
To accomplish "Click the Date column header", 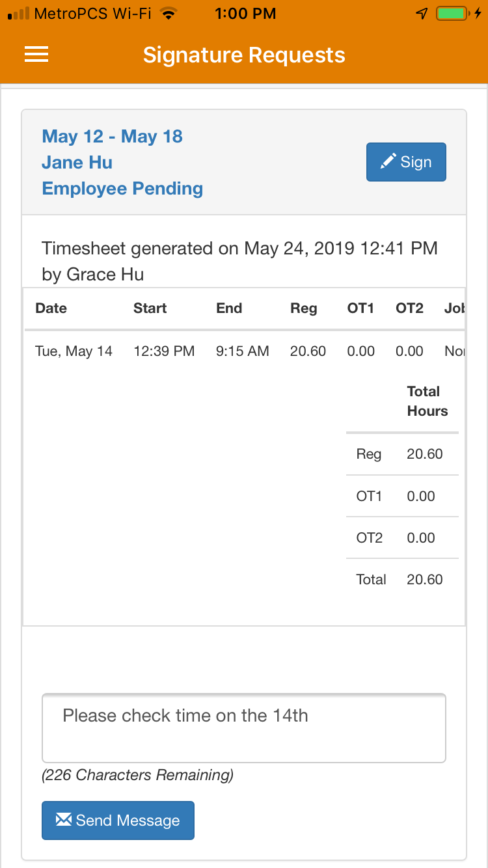I will (x=51, y=308).
